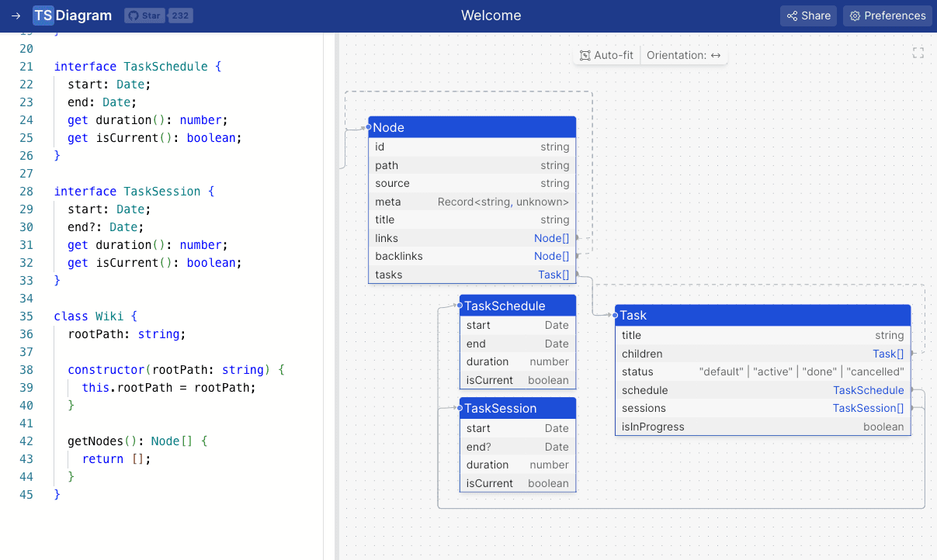Click the 232 star count
Viewport: 937px width, 560px height.
click(182, 15)
